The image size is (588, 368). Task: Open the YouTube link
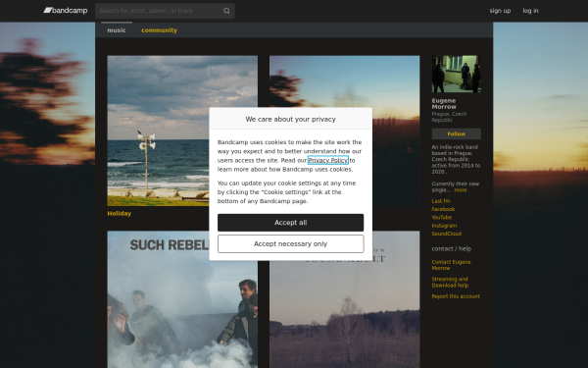[441, 218]
